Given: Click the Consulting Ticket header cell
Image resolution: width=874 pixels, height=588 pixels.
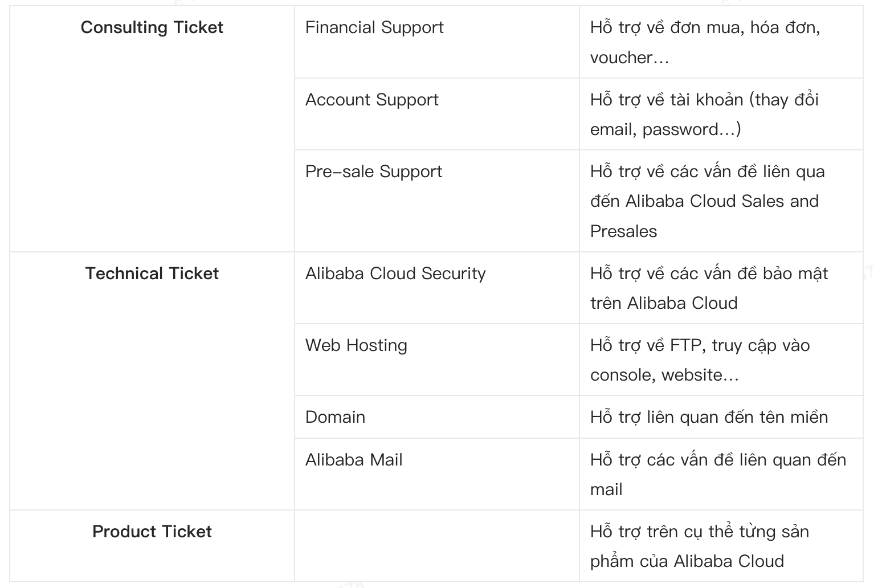Looking at the screenshot, I should [x=152, y=27].
